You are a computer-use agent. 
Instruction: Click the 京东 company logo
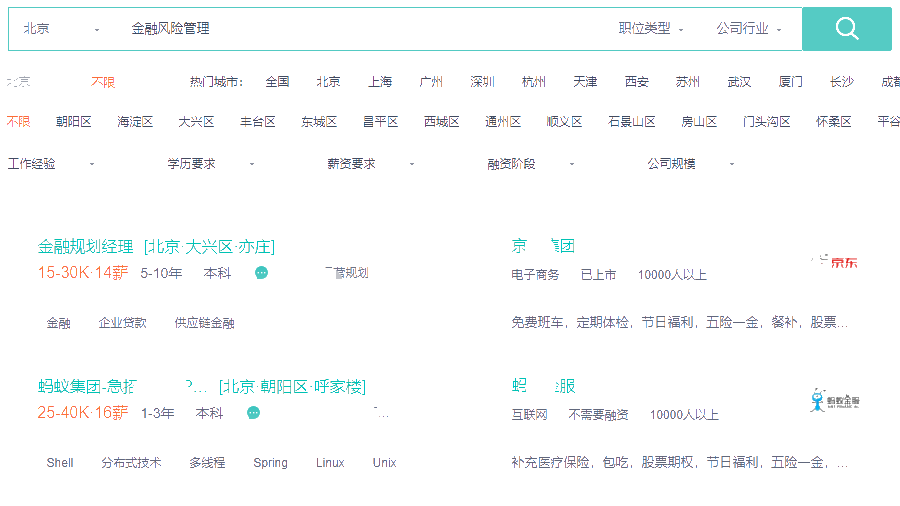(x=835, y=262)
